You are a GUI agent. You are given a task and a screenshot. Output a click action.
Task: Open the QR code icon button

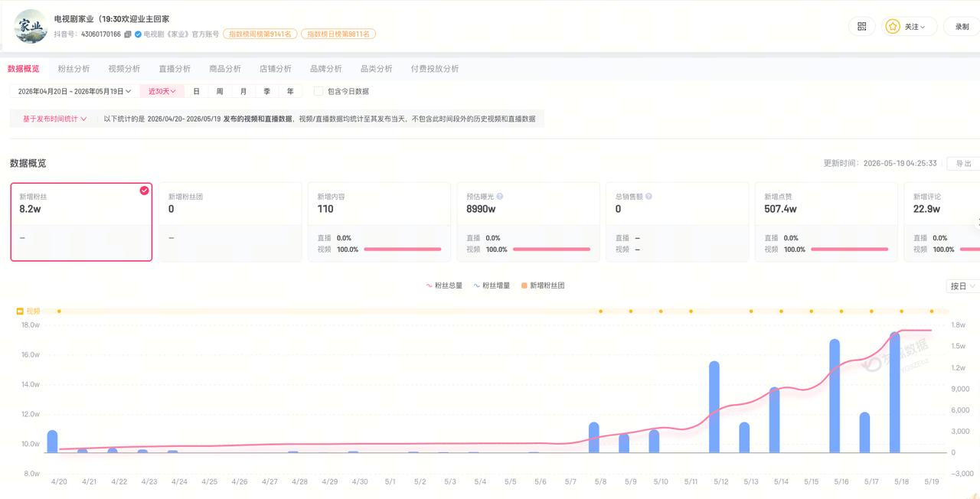862,26
